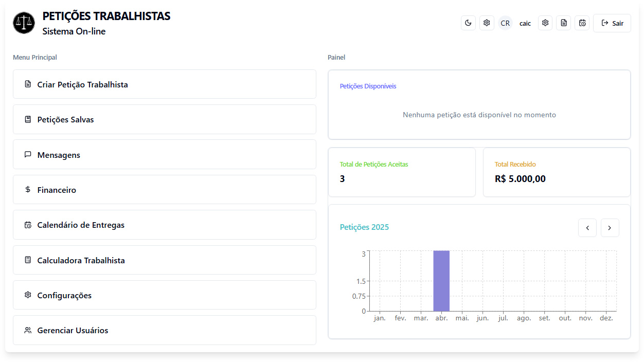Click the abr. bar in the chart

pyautogui.click(x=441, y=281)
